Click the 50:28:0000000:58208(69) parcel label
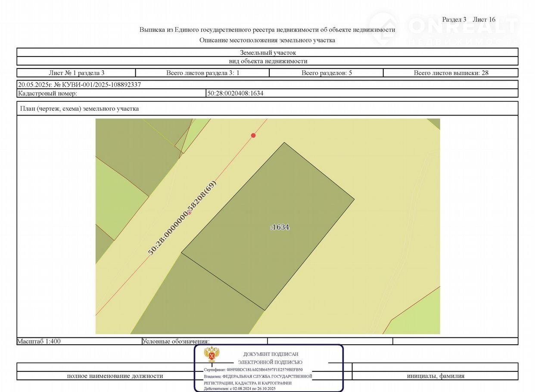 click(x=182, y=218)
